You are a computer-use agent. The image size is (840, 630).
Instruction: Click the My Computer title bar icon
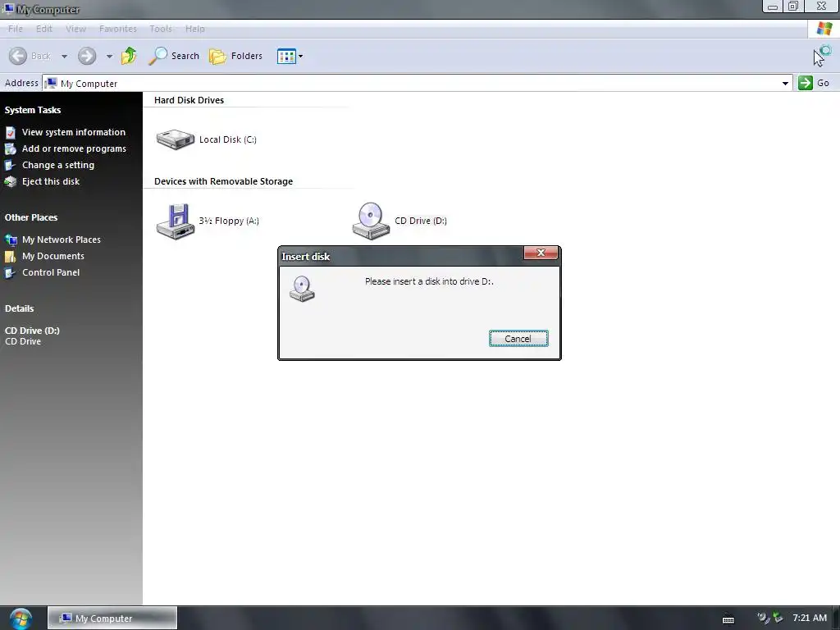7,9
